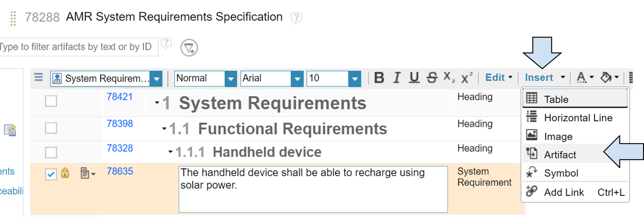This screenshot has width=644, height=217.
Task: Open the filter funnel icon
Action: (x=189, y=48)
